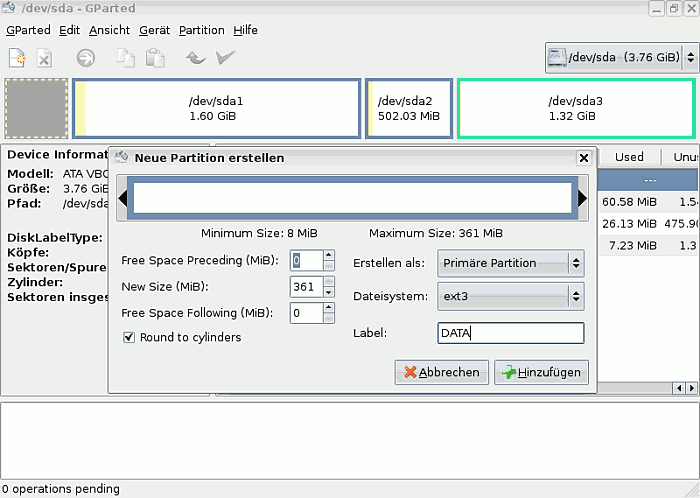This screenshot has height=498, width=700.
Task: Click the right arrow of partition size bar
Action: click(x=582, y=198)
